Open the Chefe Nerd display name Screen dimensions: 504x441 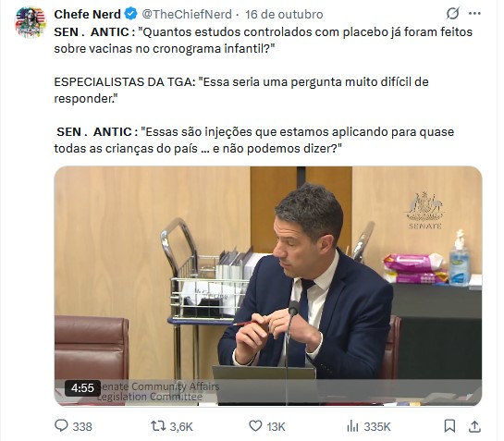coord(87,14)
